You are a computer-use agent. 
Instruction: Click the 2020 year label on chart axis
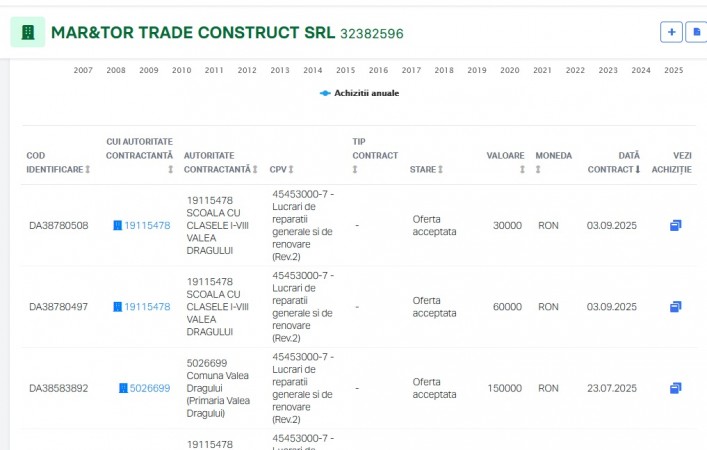[509, 70]
